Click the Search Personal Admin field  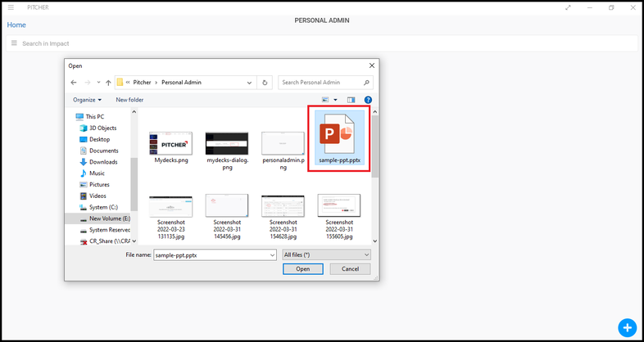(x=321, y=83)
